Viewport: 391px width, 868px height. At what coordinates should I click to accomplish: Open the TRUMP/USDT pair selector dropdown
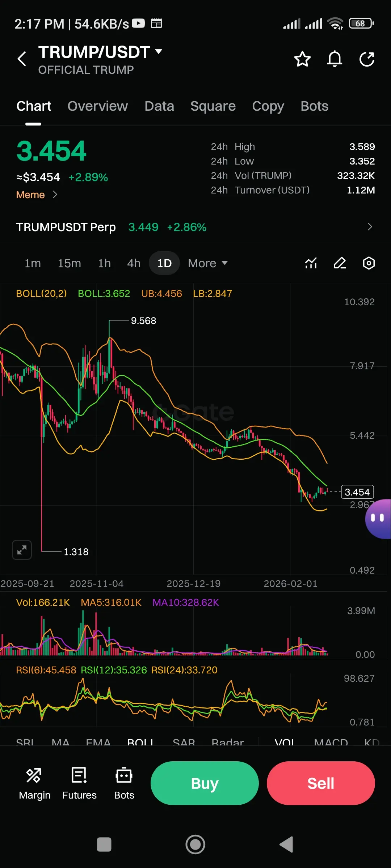coord(100,52)
